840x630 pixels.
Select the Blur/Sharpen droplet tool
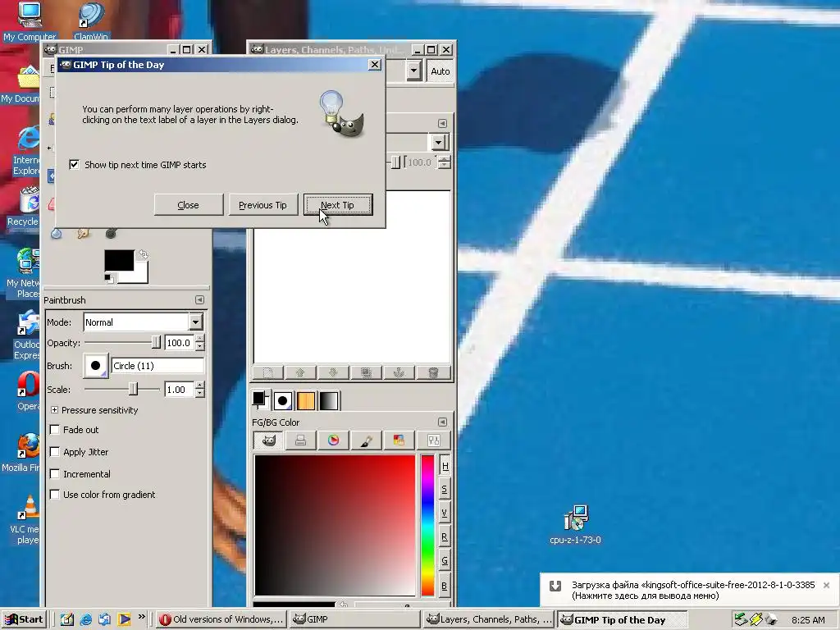(57, 233)
